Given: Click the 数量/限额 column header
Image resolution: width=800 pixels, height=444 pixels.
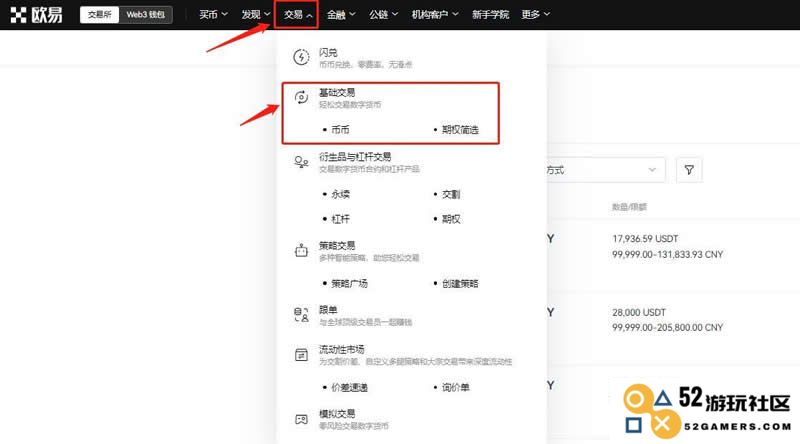Looking at the screenshot, I should 629,207.
